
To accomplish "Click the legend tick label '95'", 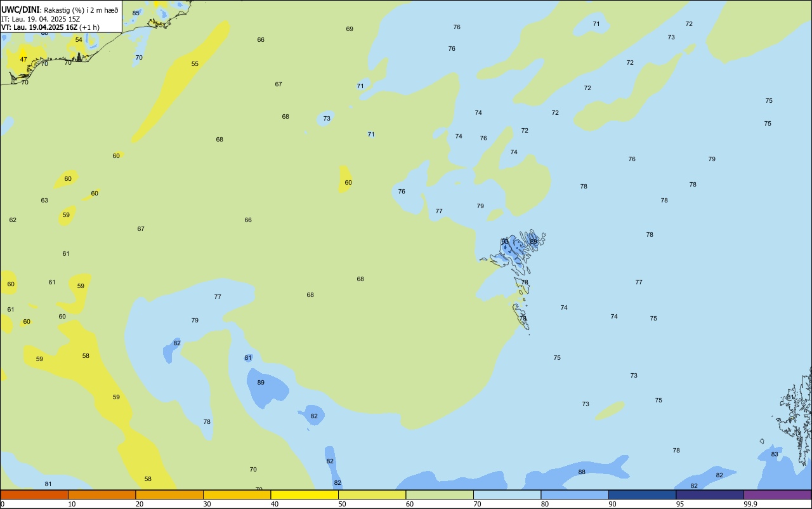I will [680, 504].
